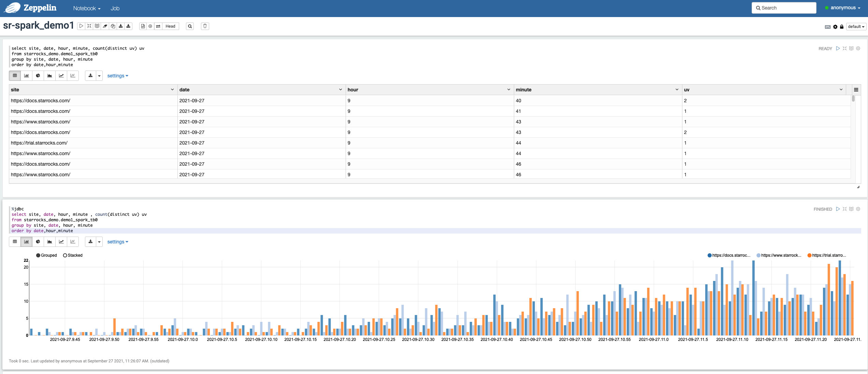Select the Stacked radio option in chart
Image resolution: width=868 pixels, height=374 pixels.
click(73, 255)
